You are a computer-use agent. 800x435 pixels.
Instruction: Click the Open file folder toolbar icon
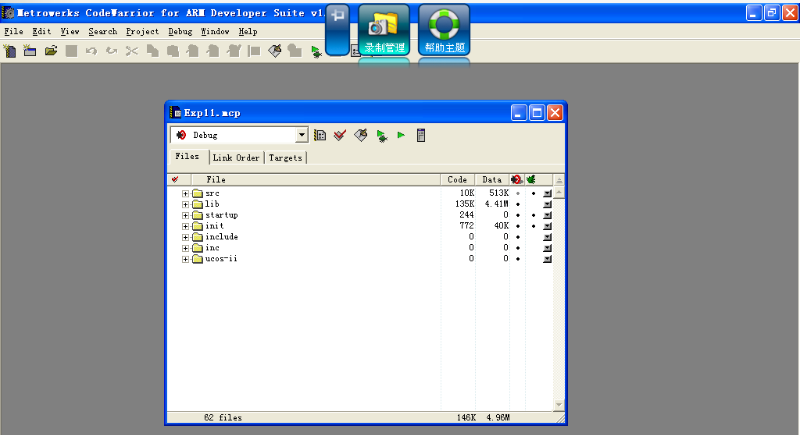(x=51, y=51)
